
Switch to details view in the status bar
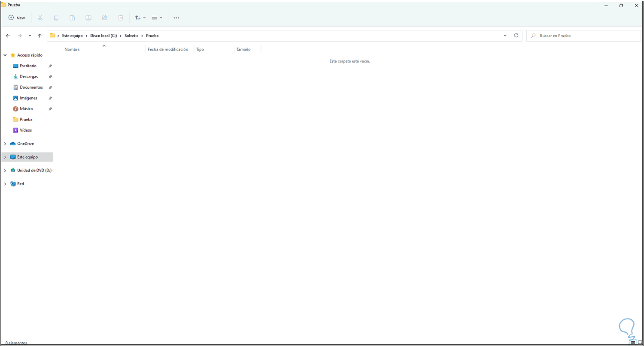[x=633, y=343]
